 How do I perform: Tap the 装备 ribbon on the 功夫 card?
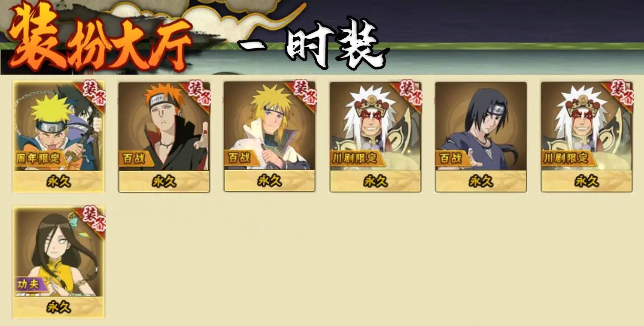pyautogui.click(x=91, y=220)
